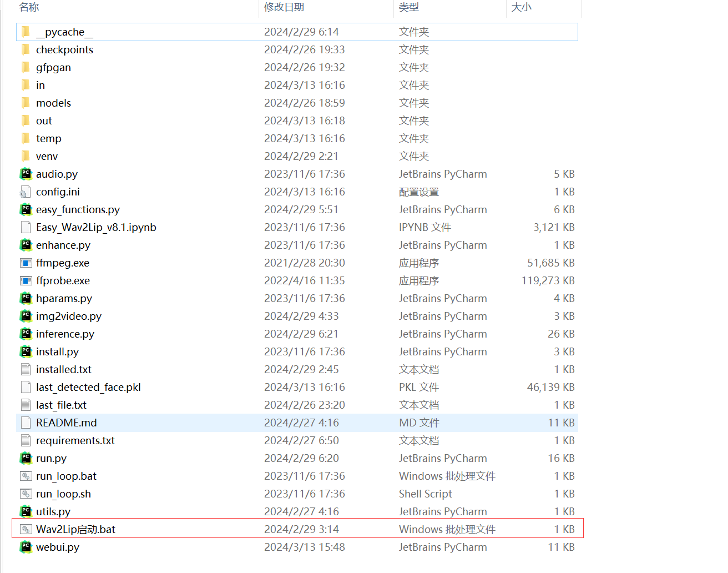Click the models folder icon
728x573 pixels.
[x=26, y=103]
